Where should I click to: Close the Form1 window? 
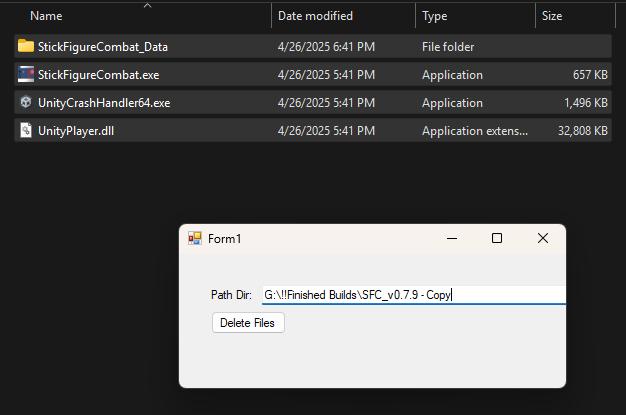[543, 238]
